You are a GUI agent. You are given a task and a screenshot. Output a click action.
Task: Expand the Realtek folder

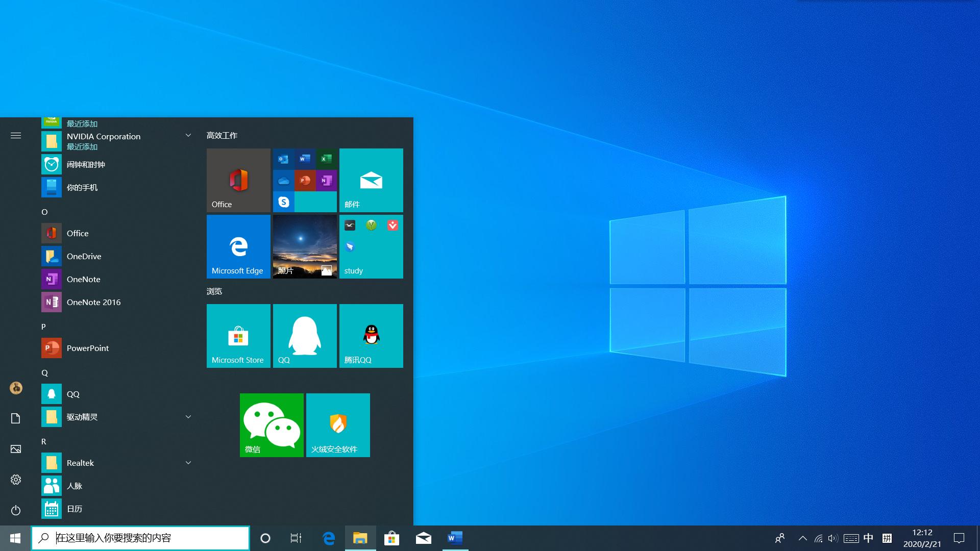pyautogui.click(x=188, y=462)
